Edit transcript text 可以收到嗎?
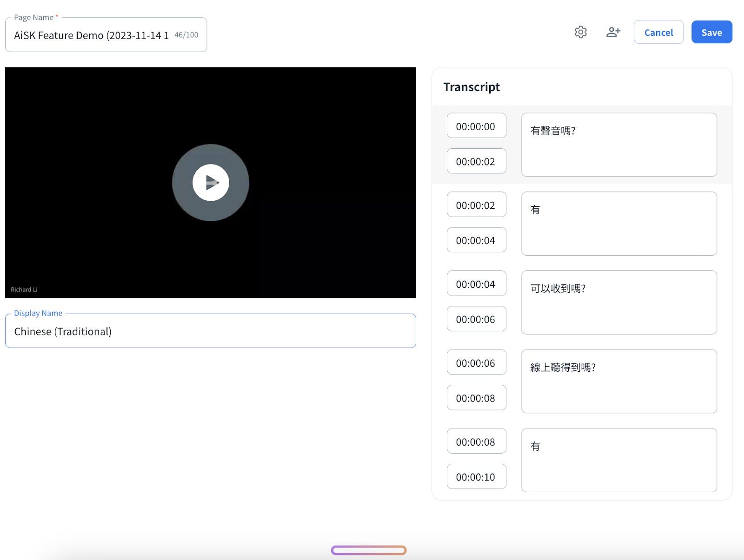Viewport: 744px width, 560px height. tap(618, 302)
